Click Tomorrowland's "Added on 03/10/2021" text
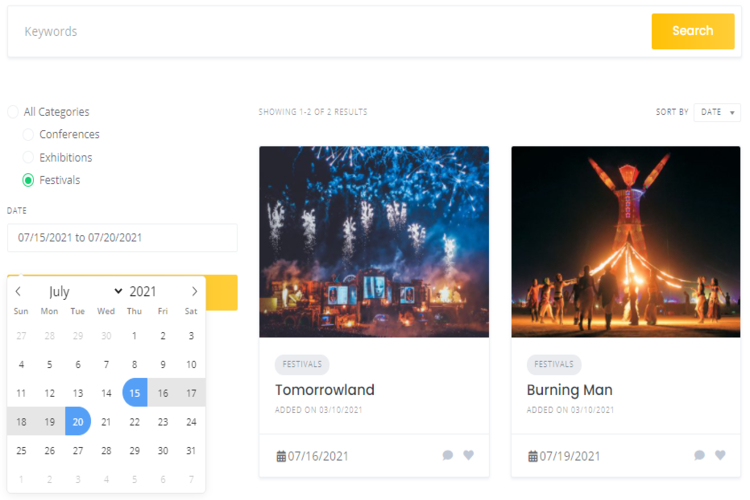The height and width of the screenshot is (500, 750). tap(319, 410)
